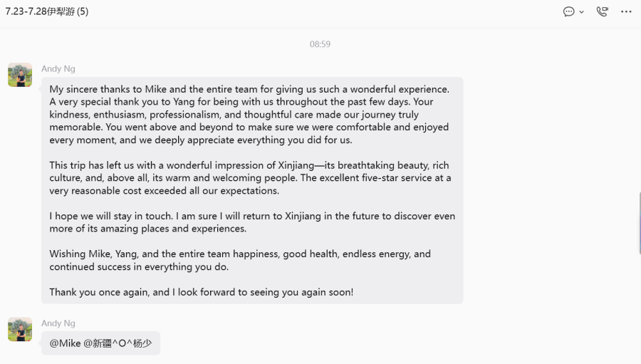641x364 pixels.
Task: Click the paragraph starting "Wishing Mike, Yang"
Action: point(240,260)
